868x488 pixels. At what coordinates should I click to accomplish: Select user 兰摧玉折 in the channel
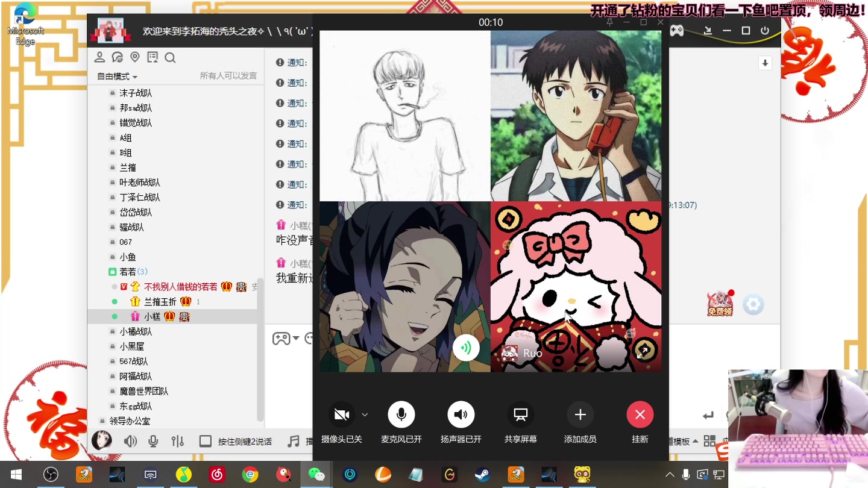(160, 302)
